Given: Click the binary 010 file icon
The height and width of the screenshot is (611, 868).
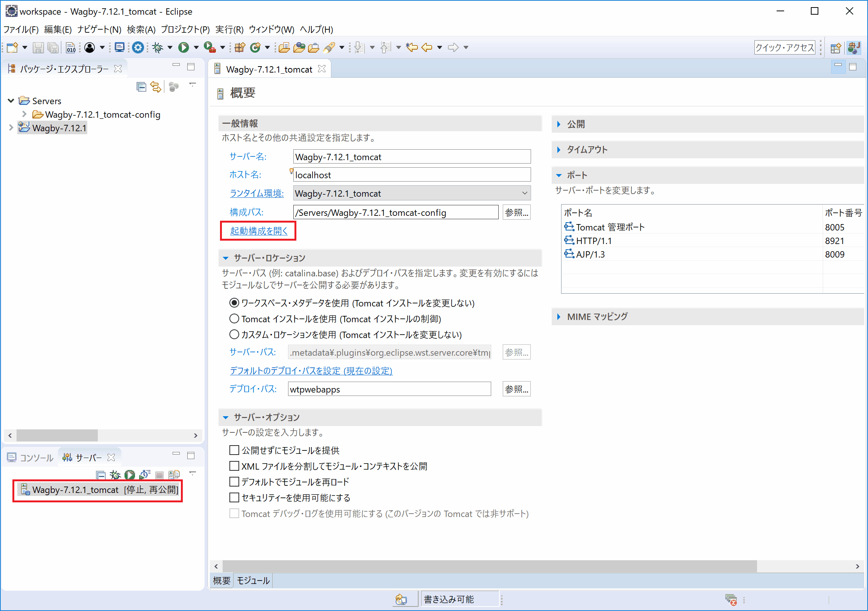Looking at the screenshot, I should pyautogui.click(x=71, y=47).
